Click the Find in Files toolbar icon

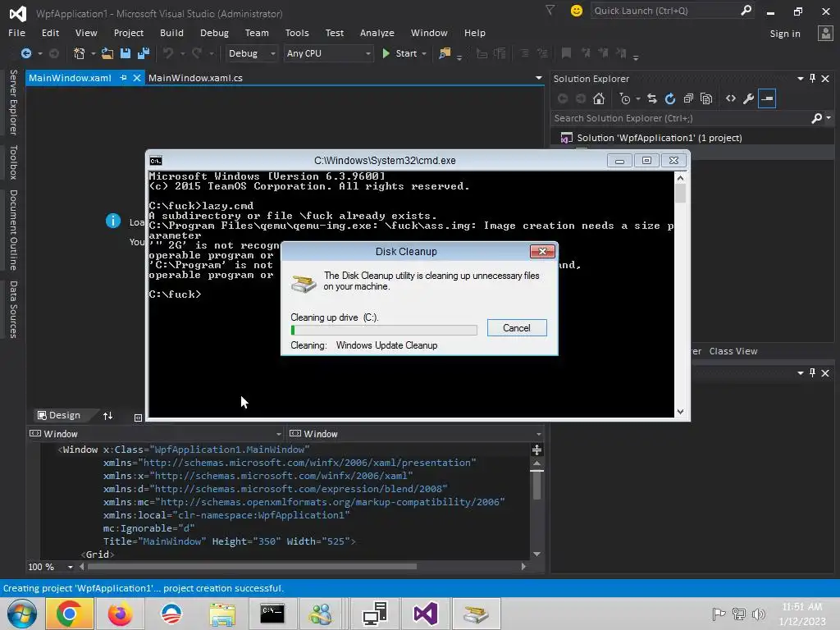(445, 53)
